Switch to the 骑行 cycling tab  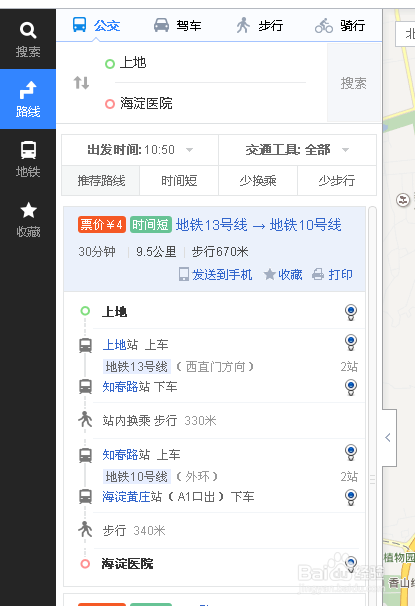click(340, 26)
